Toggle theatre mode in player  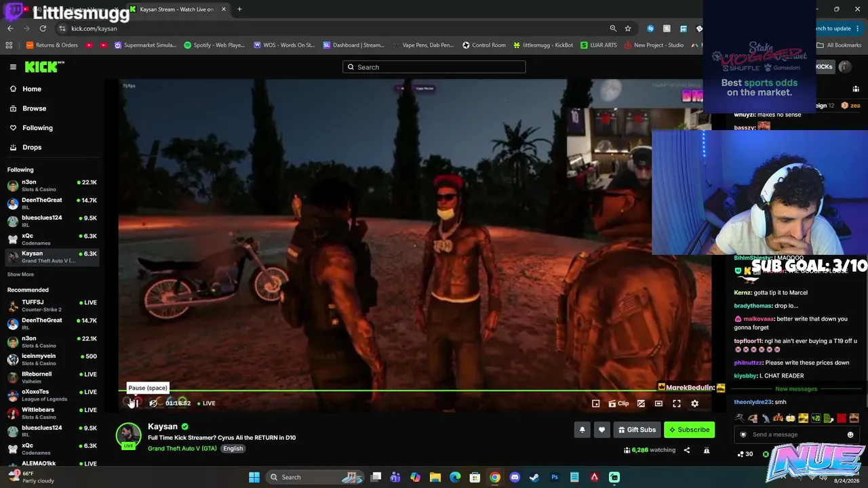658,403
